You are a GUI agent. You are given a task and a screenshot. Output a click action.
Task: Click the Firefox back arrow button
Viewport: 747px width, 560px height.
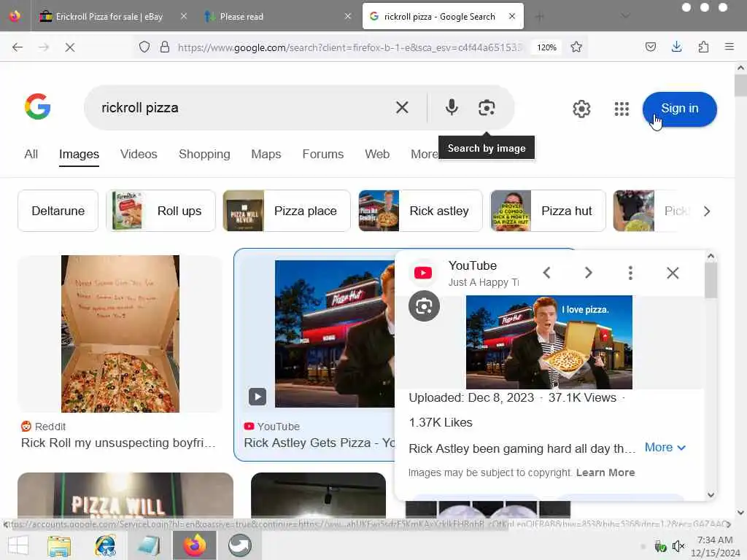tap(18, 47)
